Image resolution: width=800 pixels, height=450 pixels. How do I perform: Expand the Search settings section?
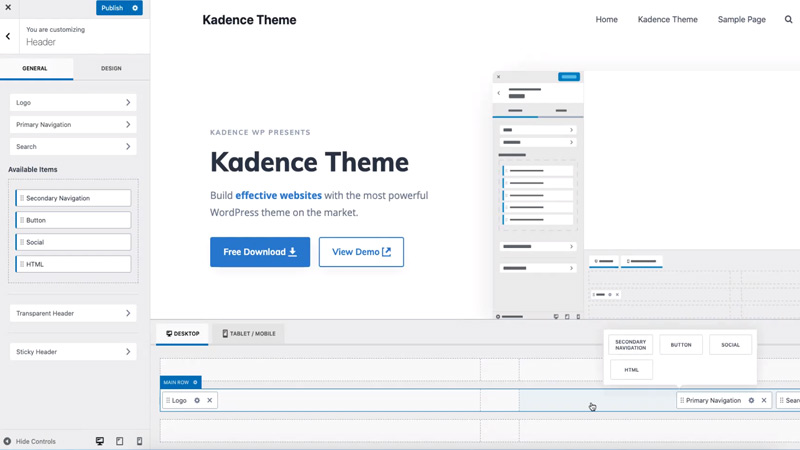click(73, 146)
